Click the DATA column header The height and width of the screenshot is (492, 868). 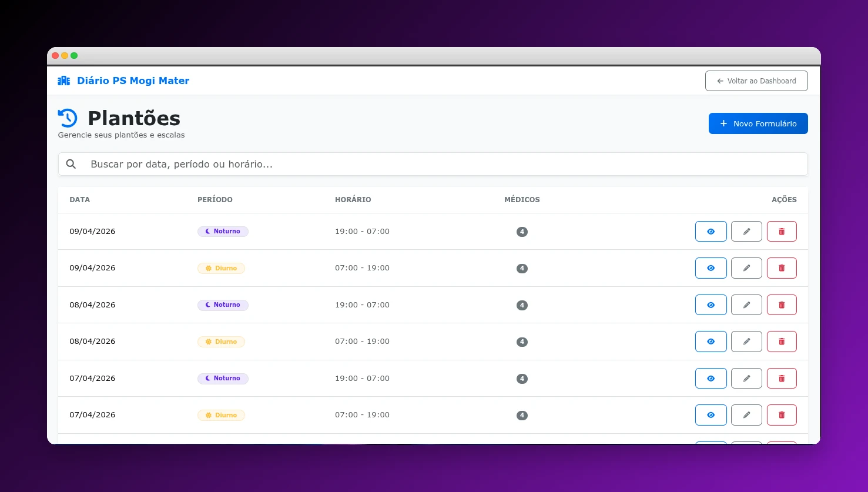tap(80, 200)
